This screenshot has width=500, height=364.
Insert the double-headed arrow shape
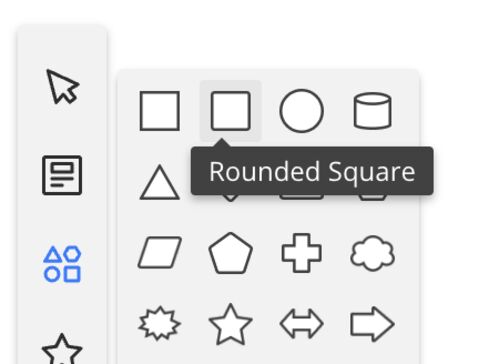pyautogui.click(x=302, y=324)
